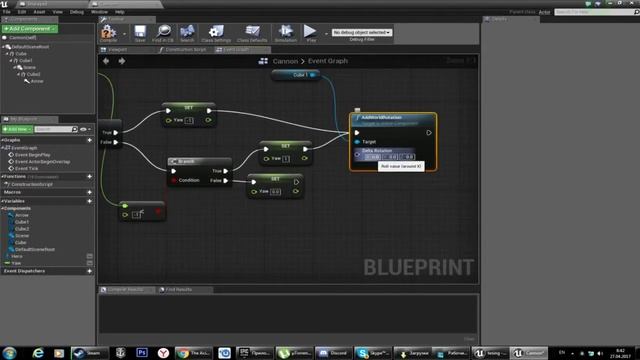Switch to the Viewport tab

coord(118,49)
